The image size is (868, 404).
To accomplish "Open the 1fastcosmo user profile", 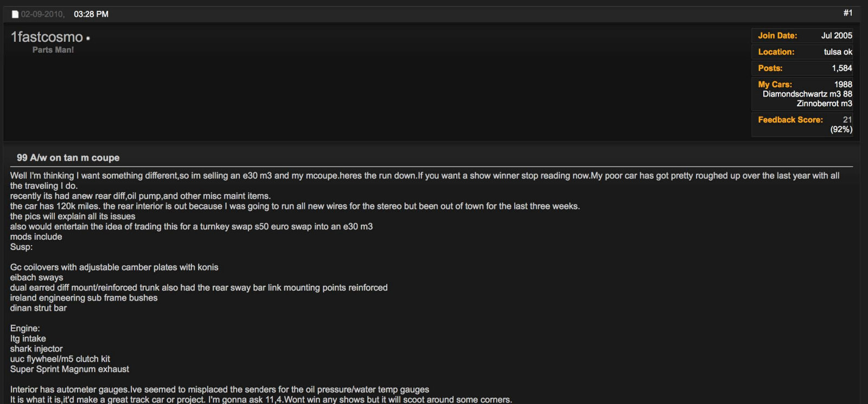I will pos(47,37).
